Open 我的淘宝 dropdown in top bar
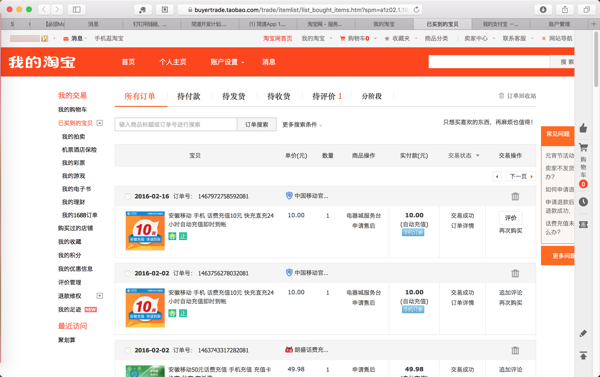The image size is (600, 377). pos(317,38)
